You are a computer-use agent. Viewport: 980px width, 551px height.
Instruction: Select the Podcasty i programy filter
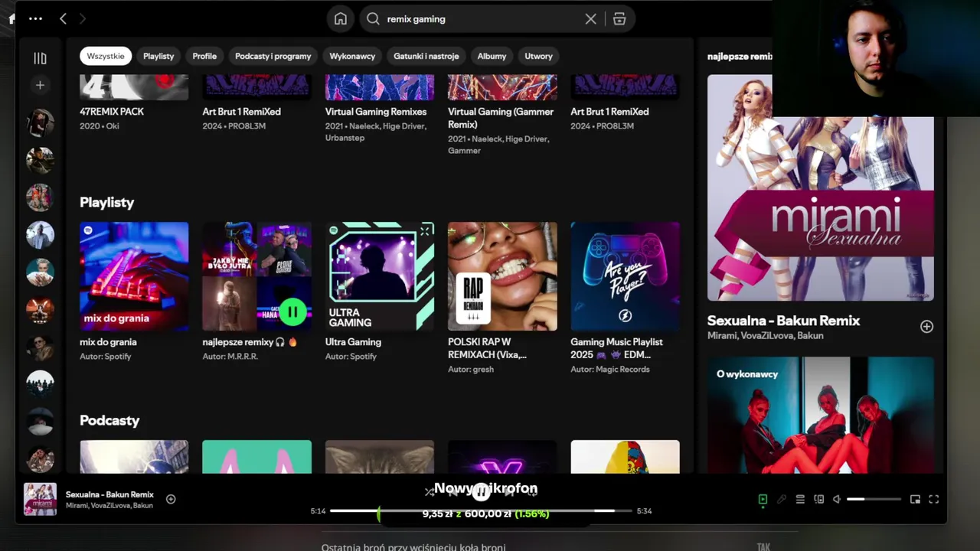click(273, 56)
